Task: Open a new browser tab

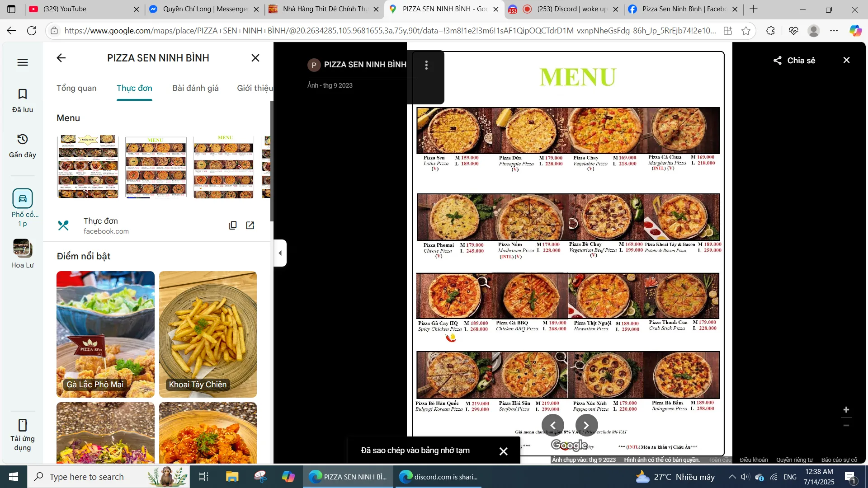Action: (754, 9)
